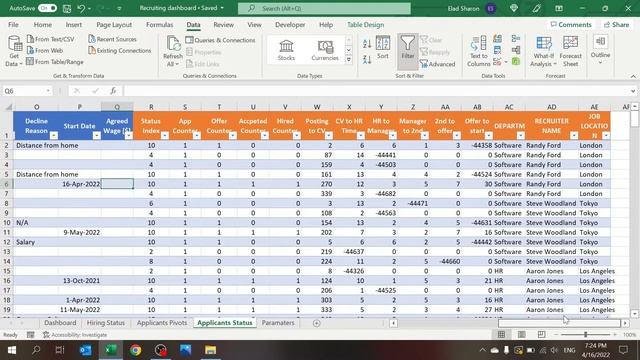Open Outlook from the Windows taskbar
640x360 pixels.
pyautogui.click(x=85, y=350)
